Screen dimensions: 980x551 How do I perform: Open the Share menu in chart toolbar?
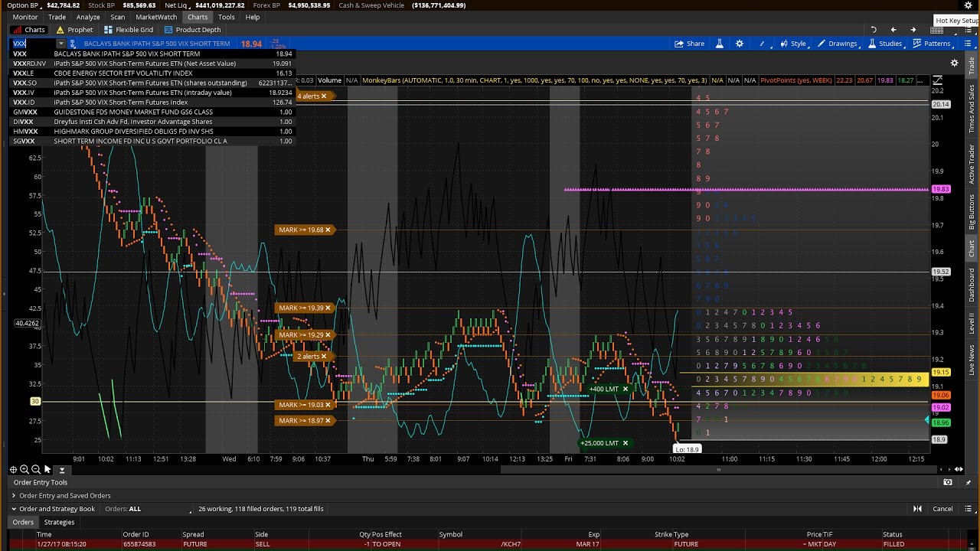[690, 44]
